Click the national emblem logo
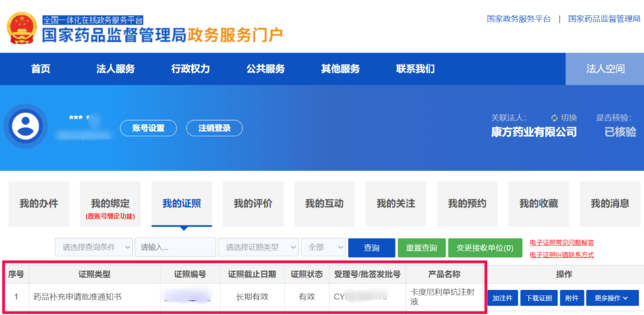 [x=22, y=28]
